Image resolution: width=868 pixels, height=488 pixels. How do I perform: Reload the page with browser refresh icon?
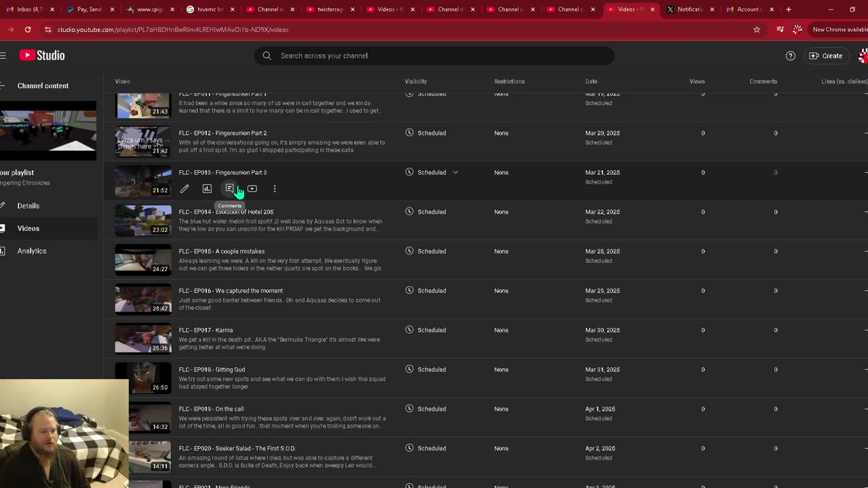click(28, 30)
